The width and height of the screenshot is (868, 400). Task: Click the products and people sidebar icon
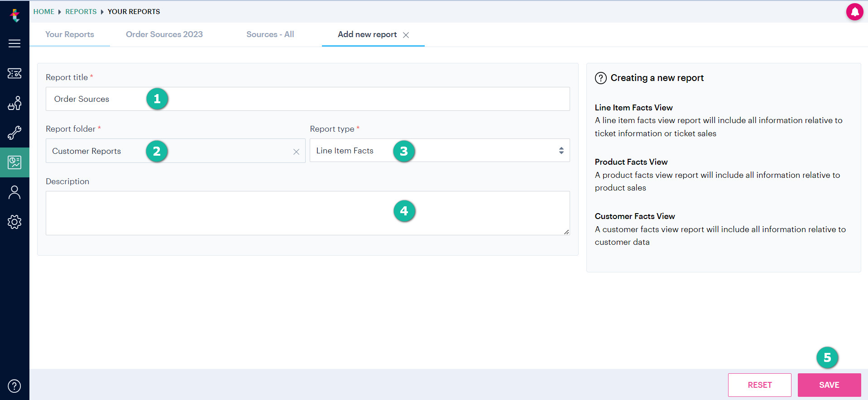14,103
